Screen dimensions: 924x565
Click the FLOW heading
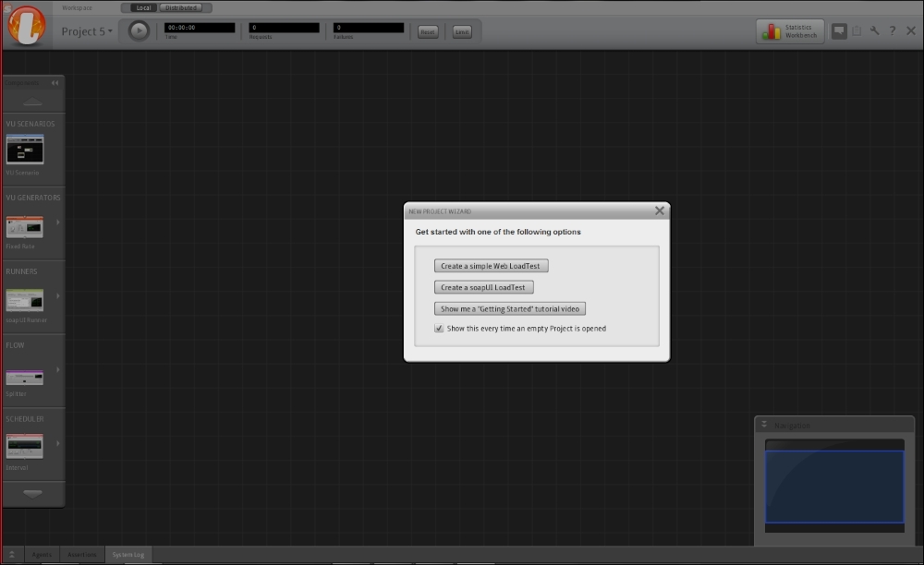coord(16,345)
